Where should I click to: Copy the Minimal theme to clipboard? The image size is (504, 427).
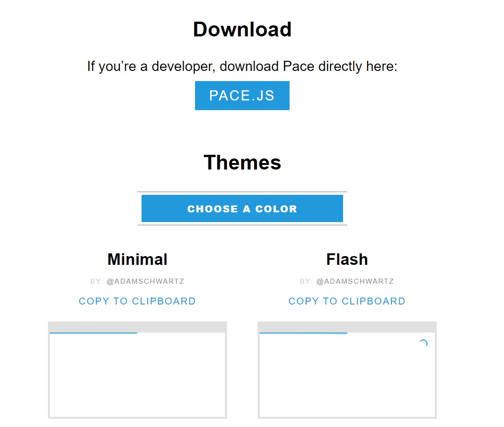click(137, 301)
